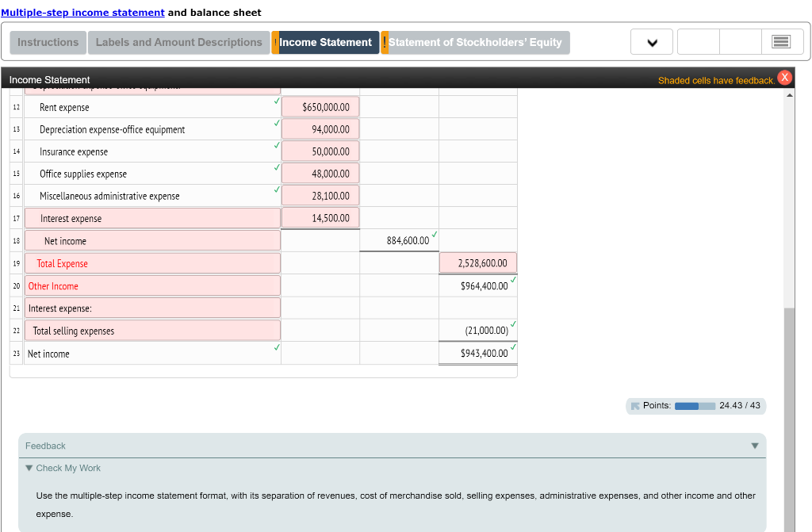
Task: Collapse the Feedback panel
Action: click(x=755, y=446)
